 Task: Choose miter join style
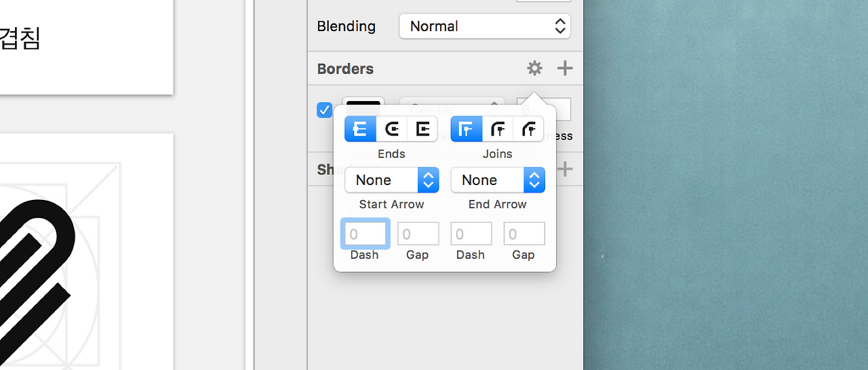467,129
